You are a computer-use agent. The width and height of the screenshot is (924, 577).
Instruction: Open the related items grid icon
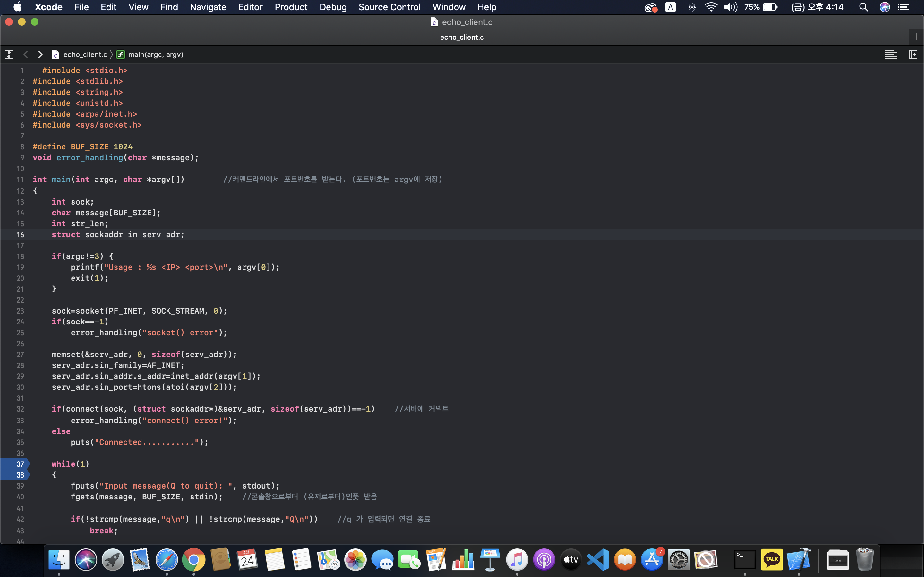tap(9, 54)
